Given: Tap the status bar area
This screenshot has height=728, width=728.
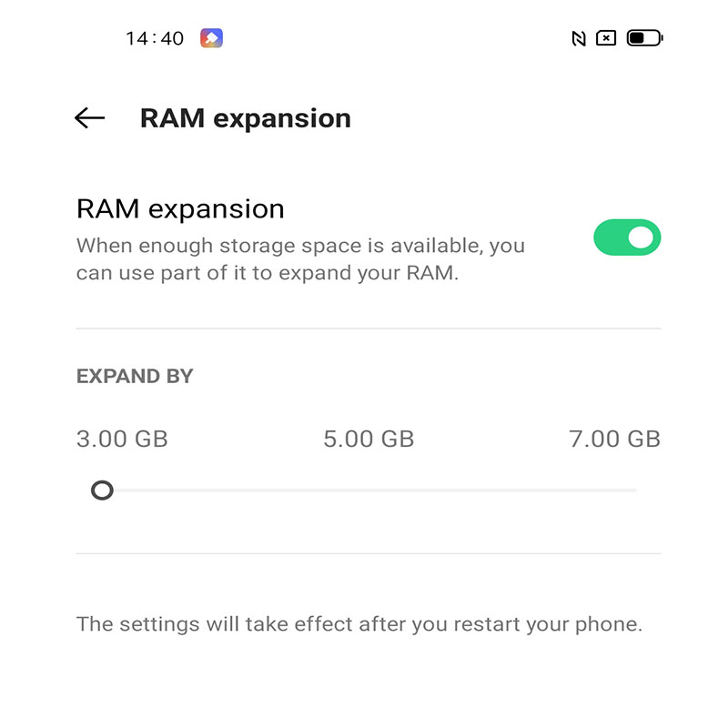Looking at the screenshot, I should [364, 37].
